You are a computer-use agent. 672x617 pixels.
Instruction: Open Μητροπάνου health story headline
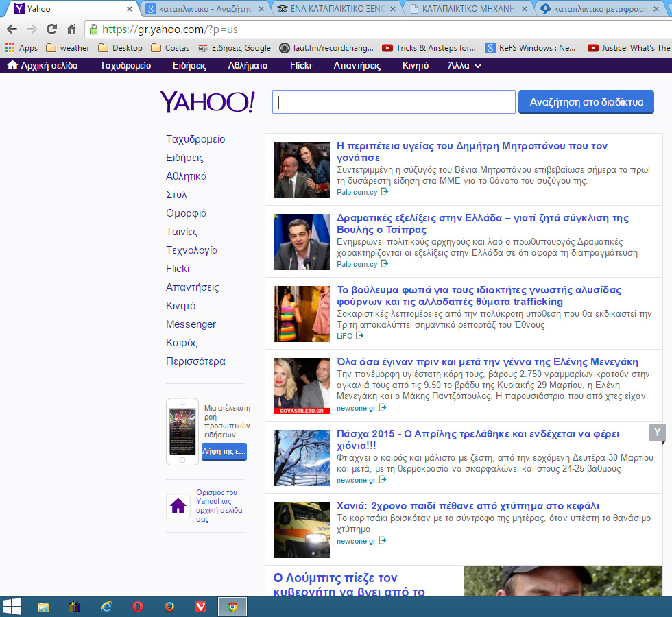pyautogui.click(x=472, y=152)
